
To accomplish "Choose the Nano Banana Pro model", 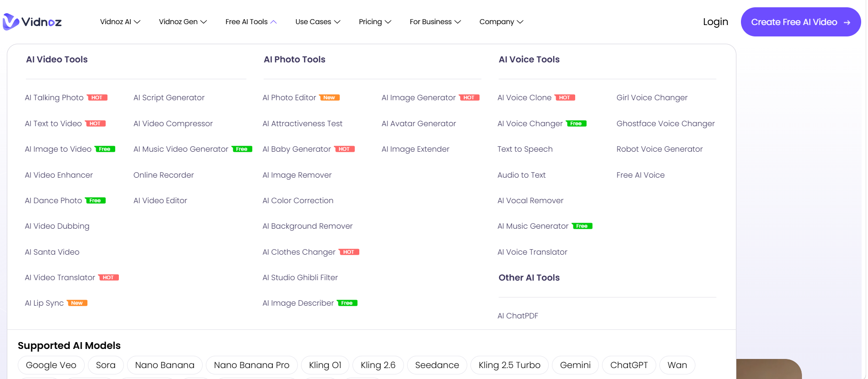I will [x=251, y=365].
